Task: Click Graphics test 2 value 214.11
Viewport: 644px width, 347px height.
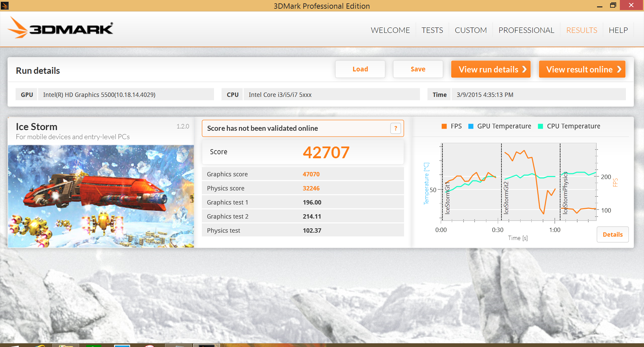Action: [x=312, y=216]
